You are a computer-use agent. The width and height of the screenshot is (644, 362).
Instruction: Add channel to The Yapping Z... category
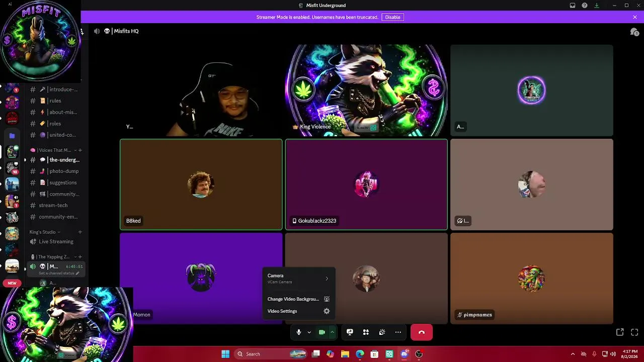80,257
